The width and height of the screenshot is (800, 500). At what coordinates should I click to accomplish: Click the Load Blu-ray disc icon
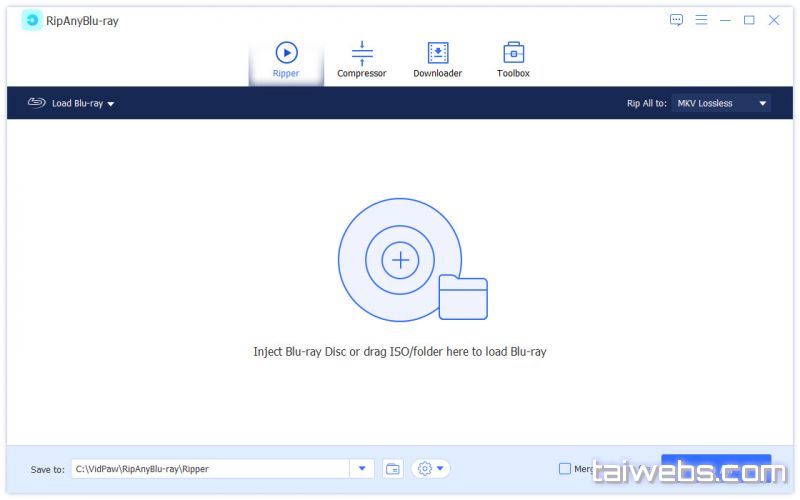point(37,103)
